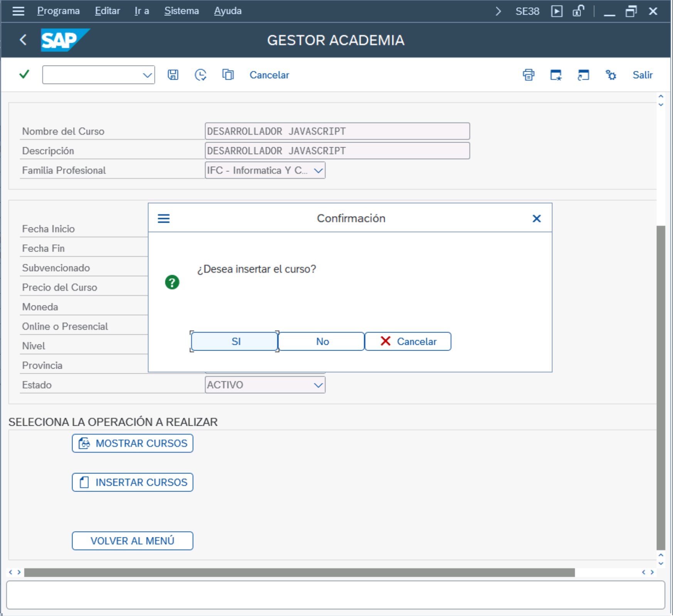Open the Sistema menu
This screenshot has width=673, height=616.
point(182,11)
